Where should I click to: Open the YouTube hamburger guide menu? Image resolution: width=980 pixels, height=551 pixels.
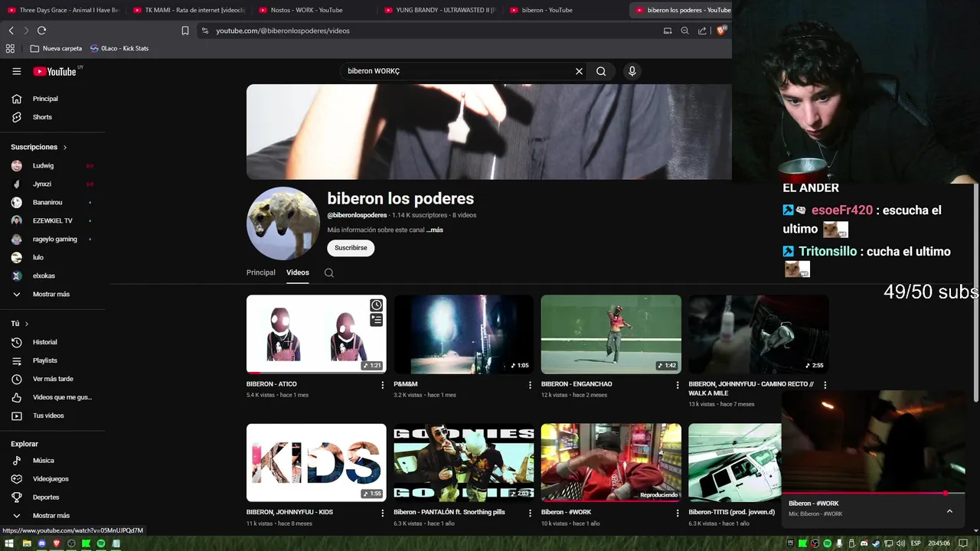[x=17, y=71]
